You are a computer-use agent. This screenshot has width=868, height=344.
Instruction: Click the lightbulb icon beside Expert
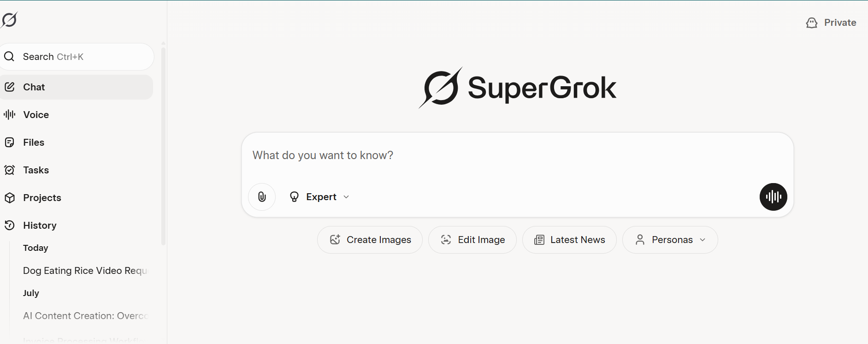tap(294, 197)
